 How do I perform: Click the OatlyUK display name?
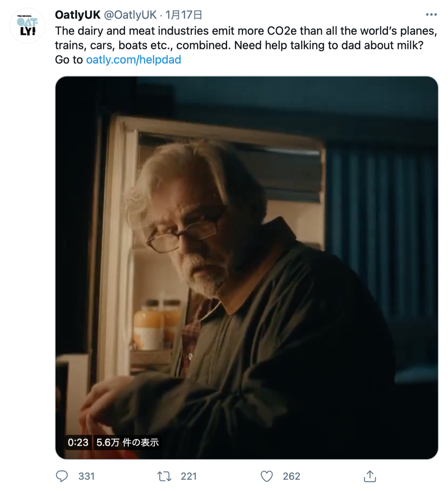(77, 14)
